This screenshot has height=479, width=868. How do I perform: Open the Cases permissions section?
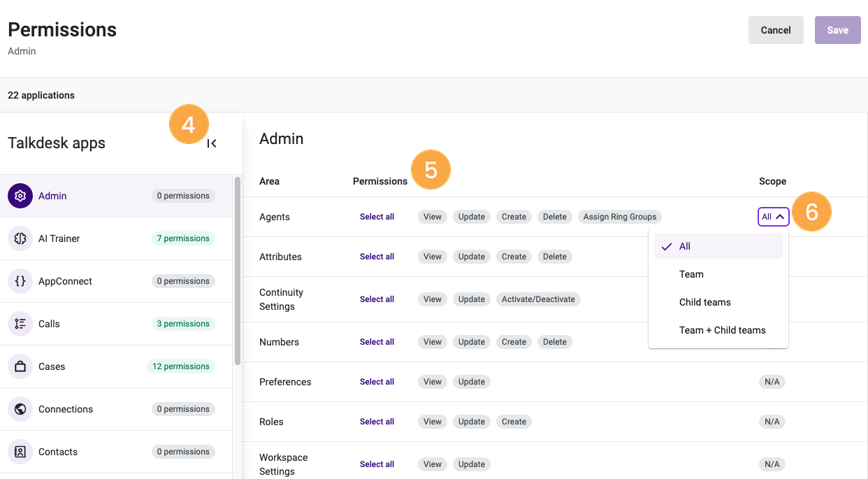click(53, 366)
